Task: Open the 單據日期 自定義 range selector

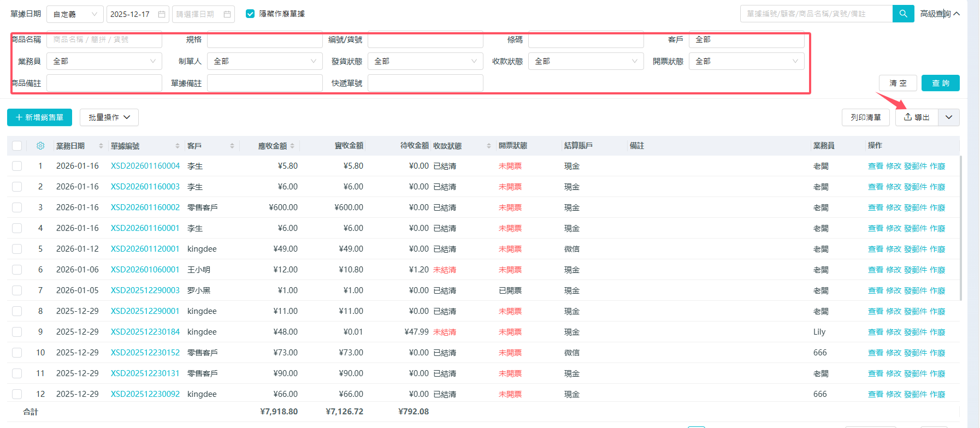Action: coord(75,14)
